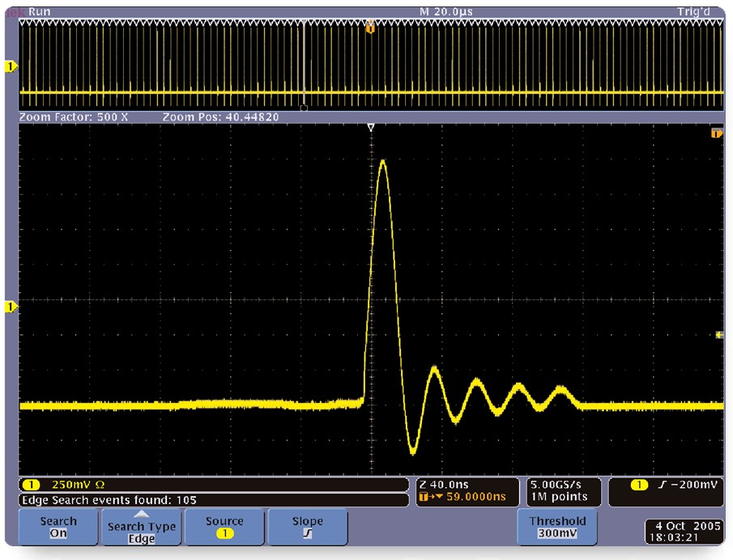Toggle the Slope rising edge setting
The height and width of the screenshot is (560, 733).
coord(307,527)
